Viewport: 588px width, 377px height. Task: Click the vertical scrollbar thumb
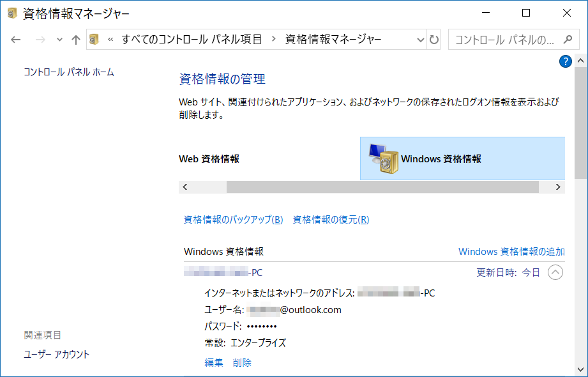[x=581, y=123]
